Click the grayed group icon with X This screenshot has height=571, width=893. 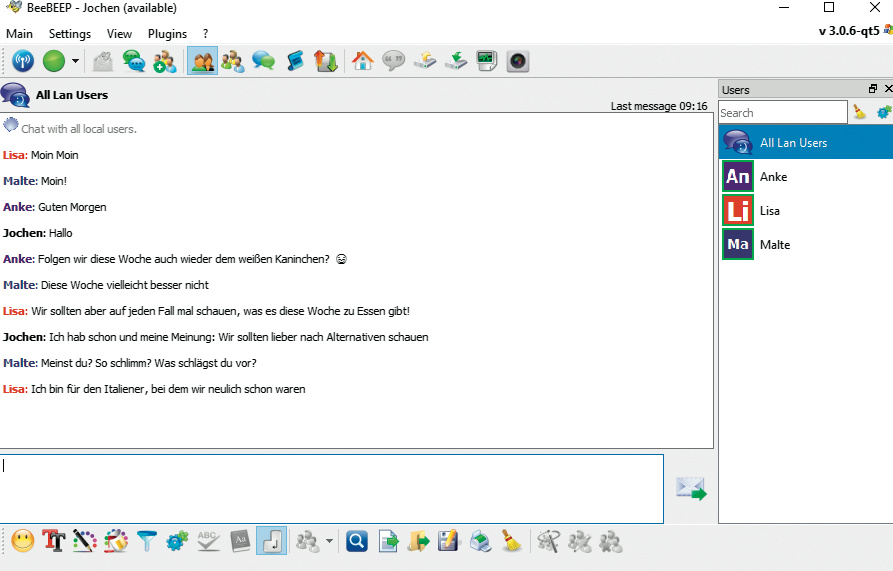(x=611, y=541)
